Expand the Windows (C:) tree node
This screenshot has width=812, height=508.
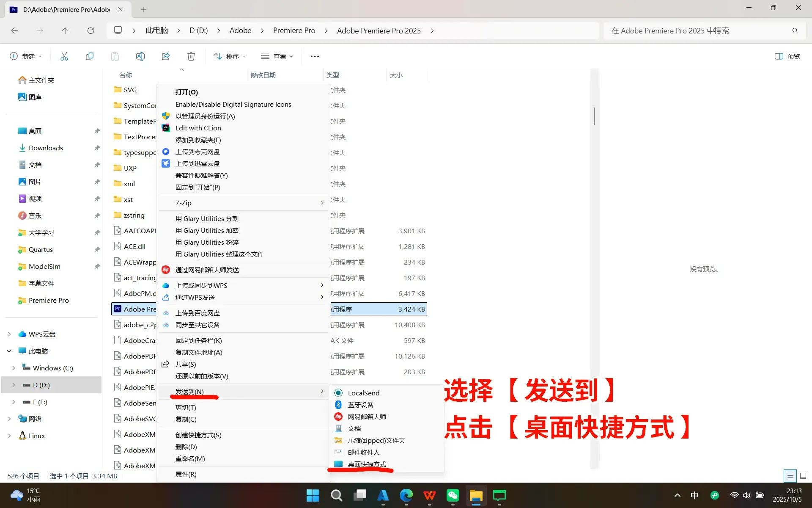[14, 368]
